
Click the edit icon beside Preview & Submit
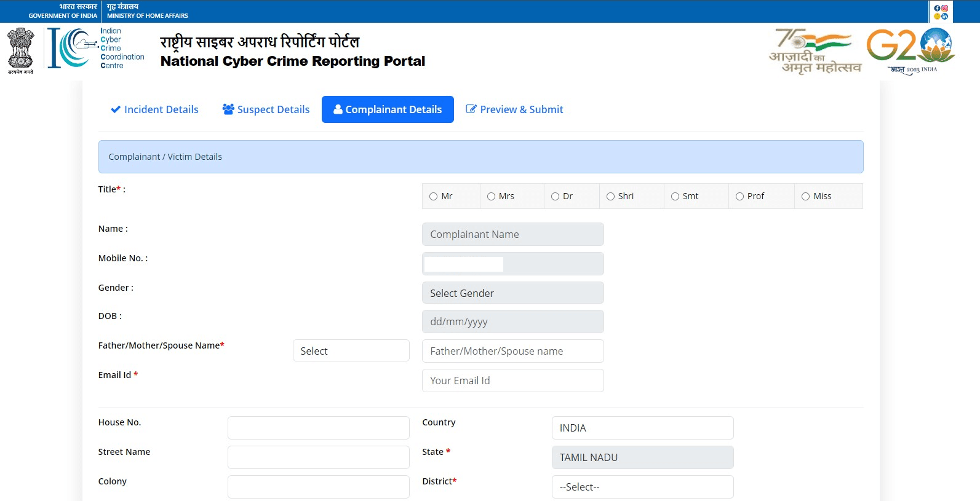[471, 109]
